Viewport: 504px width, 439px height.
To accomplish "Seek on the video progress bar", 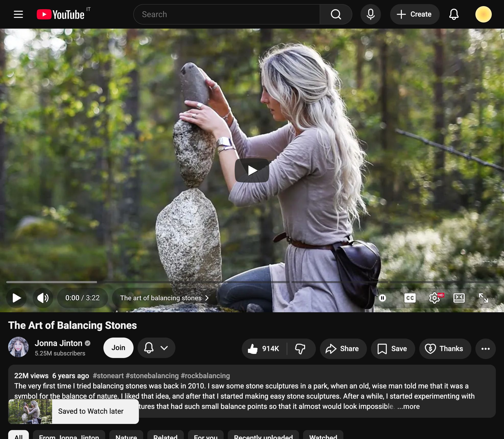I will 252,282.
